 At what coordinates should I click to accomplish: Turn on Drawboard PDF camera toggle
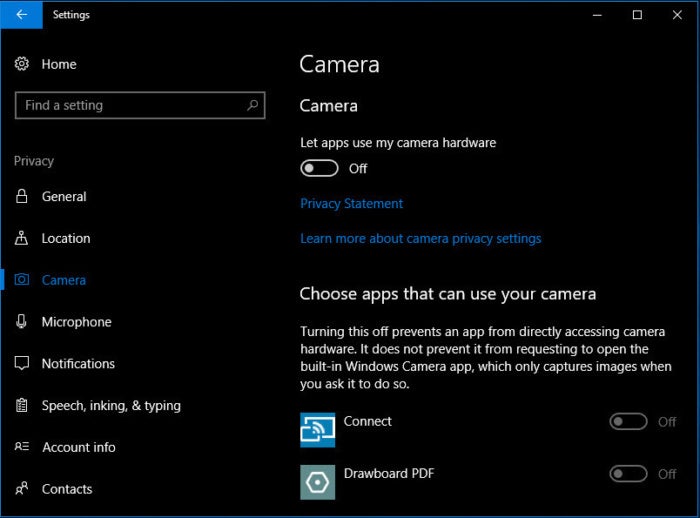click(628, 474)
